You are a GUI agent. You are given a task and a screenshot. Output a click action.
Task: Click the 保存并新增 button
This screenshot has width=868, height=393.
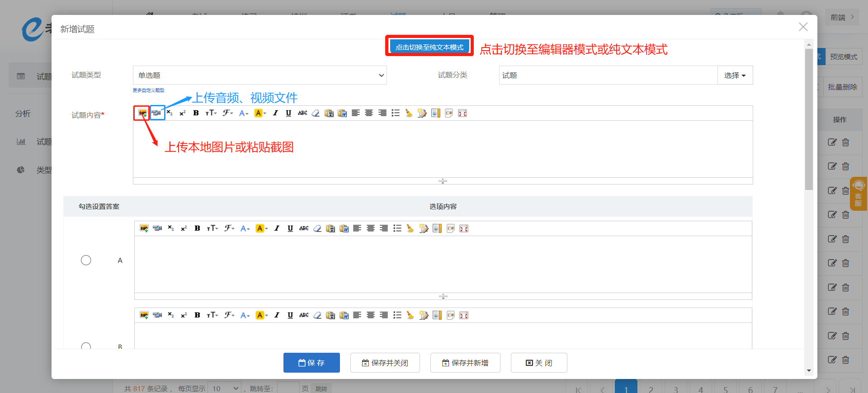tap(465, 363)
